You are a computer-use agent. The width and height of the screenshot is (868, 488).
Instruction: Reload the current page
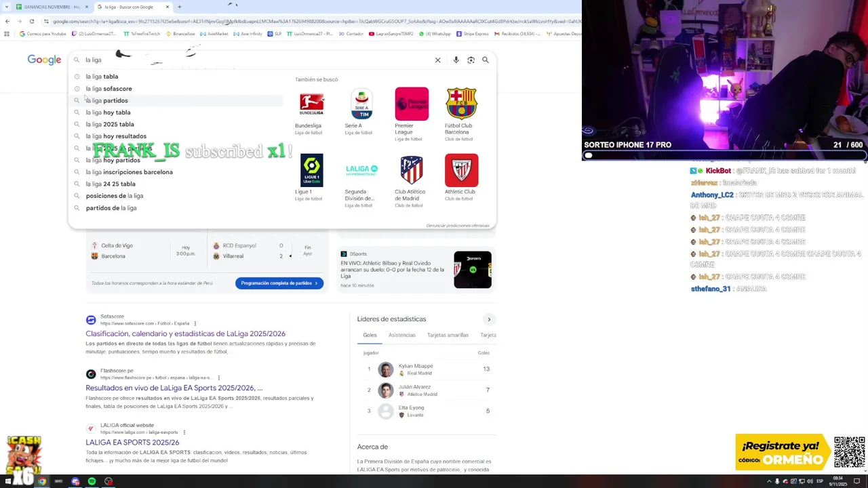click(31, 21)
